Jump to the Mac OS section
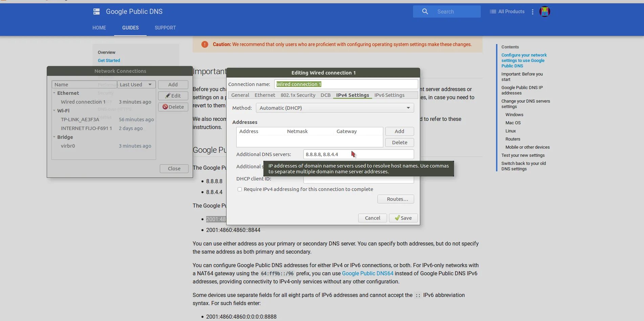This screenshot has height=321, width=644. pyautogui.click(x=513, y=123)
